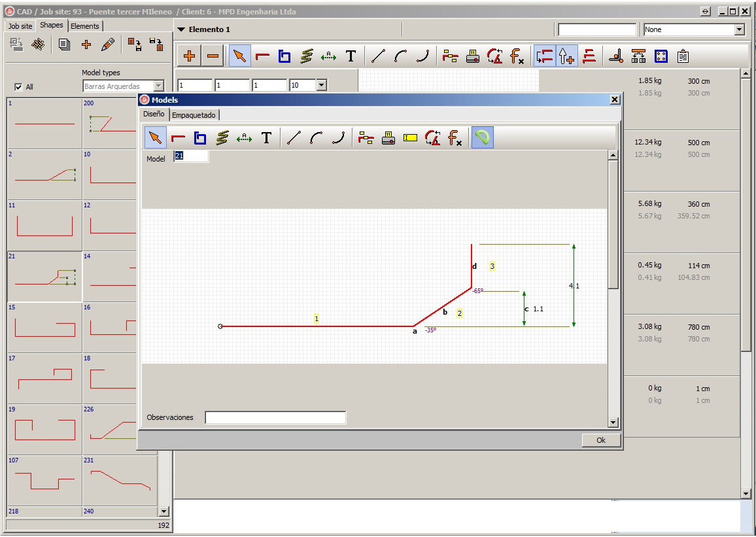The width and height of the screenshot is (756, 537).
Task: Click the yellow segment label 1 on drawing
Action: click(317, 318)
